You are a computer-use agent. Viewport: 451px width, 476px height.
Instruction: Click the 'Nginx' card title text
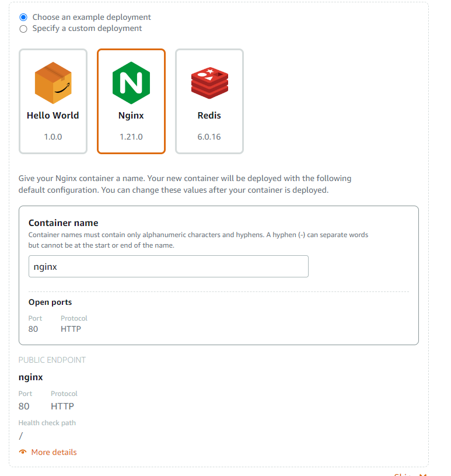tap(131, 116)
